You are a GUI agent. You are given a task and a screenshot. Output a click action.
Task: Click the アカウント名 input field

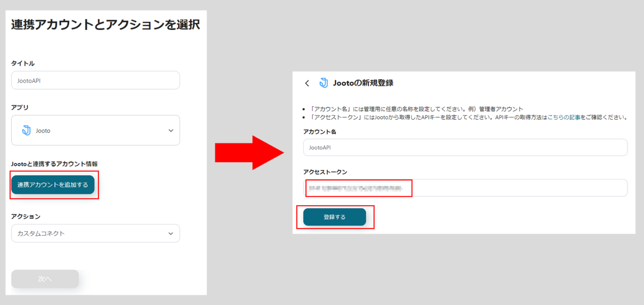pos(465,147)
